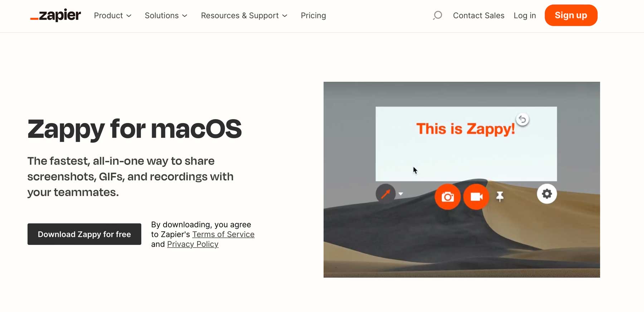Expand the Product menu

(x=113, y=15)
